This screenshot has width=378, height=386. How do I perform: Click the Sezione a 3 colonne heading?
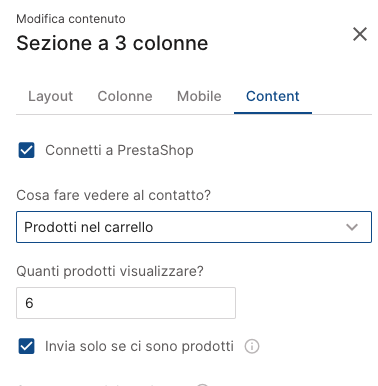[x=112, y=43]
